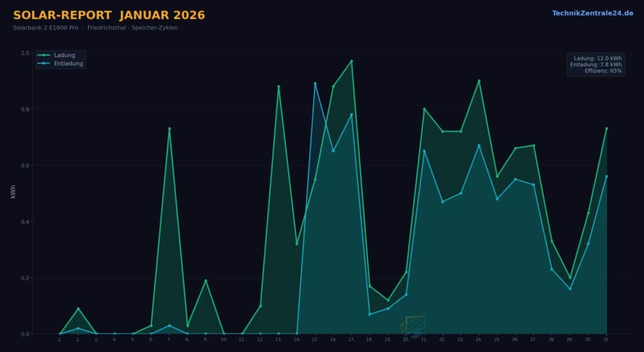
Task: Select the Effizienz 65% summary line
Action: pos(603,71)
